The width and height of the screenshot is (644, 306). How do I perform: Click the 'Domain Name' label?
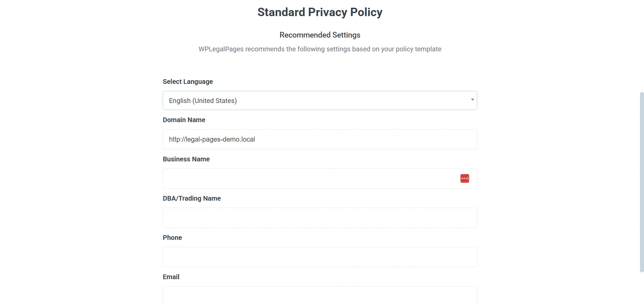point(184,120)
